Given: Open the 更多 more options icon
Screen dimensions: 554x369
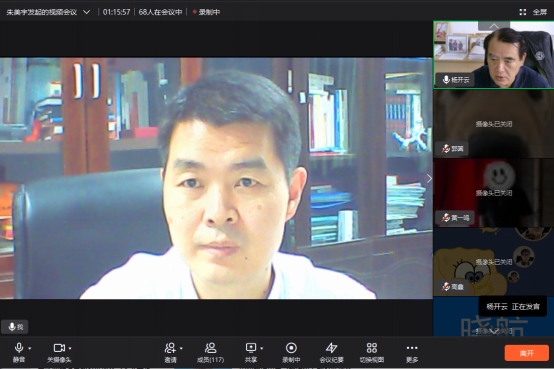Looking at the screenshot, I should coord(412,352).
